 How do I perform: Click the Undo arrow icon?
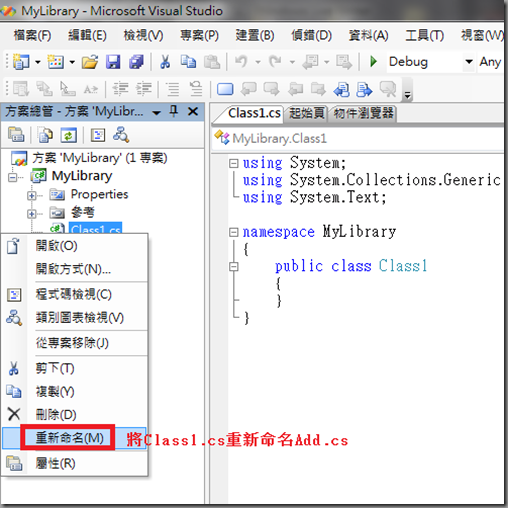241,62
